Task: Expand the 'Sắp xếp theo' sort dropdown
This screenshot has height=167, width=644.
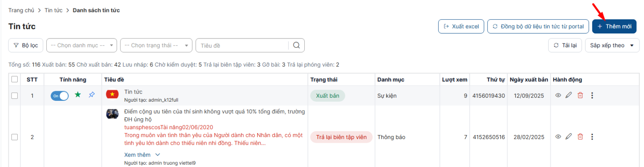Action: coord(612,46)
